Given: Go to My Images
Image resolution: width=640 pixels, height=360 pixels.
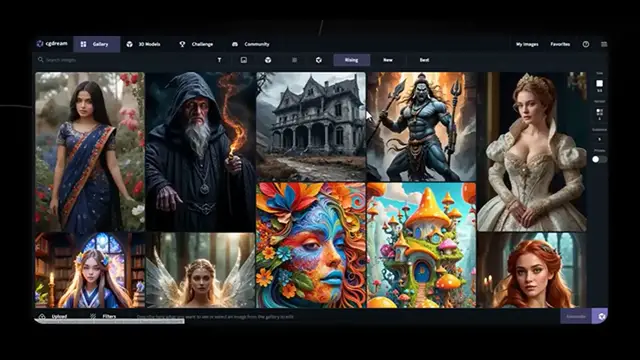Looking at the screenshot, I should (x=527, y=44).
